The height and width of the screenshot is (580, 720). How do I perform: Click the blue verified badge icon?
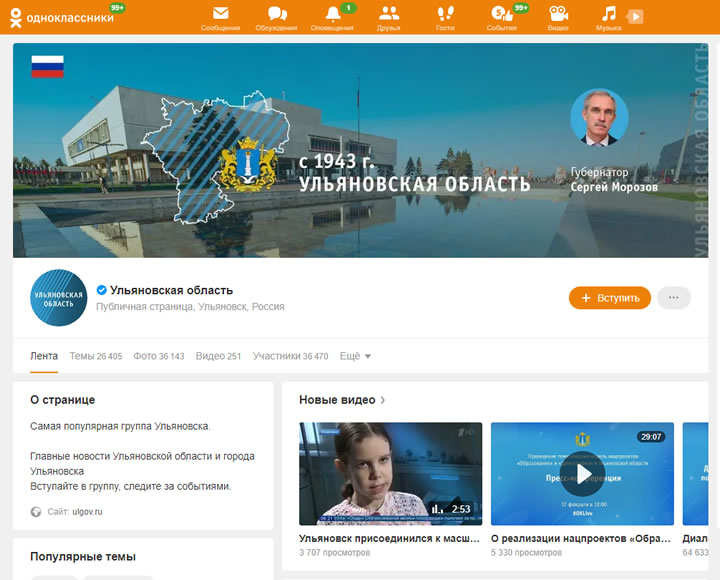tap(101, 290)
